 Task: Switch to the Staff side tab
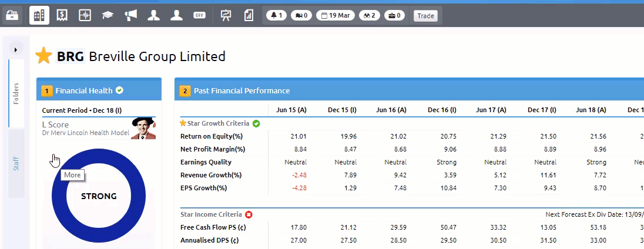[x=16, y=163]
